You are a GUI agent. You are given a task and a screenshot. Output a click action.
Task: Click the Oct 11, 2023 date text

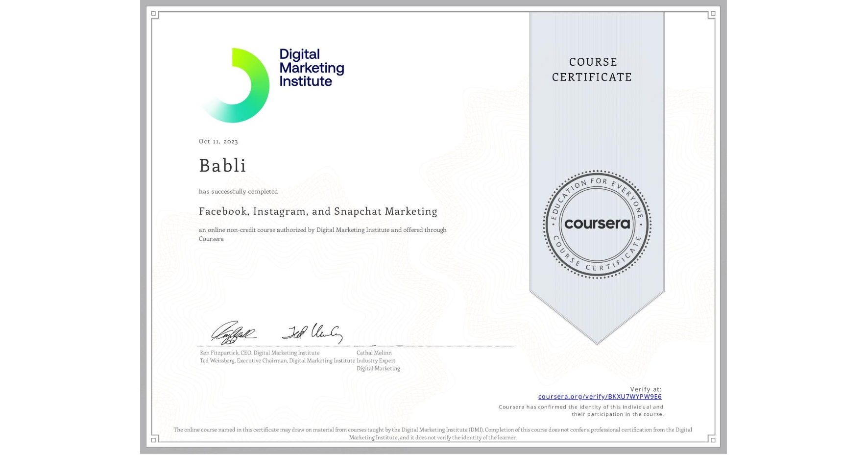point(217,141)
